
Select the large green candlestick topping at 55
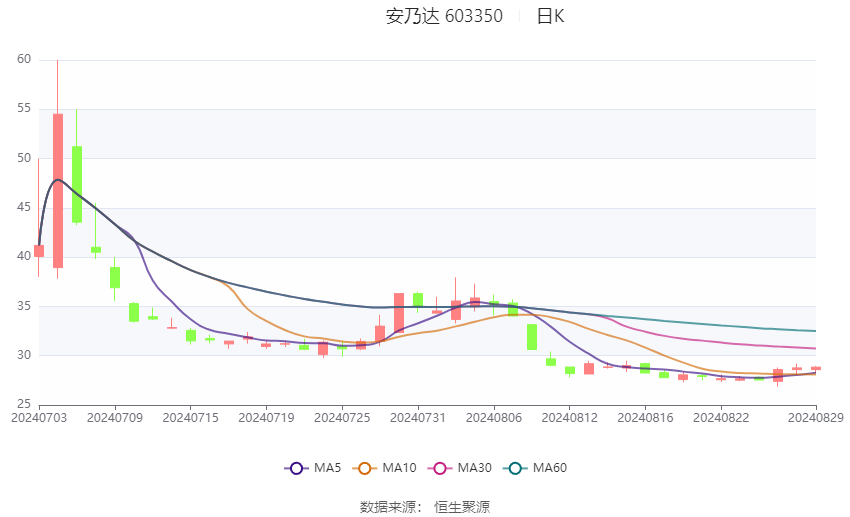coord(77,184)
